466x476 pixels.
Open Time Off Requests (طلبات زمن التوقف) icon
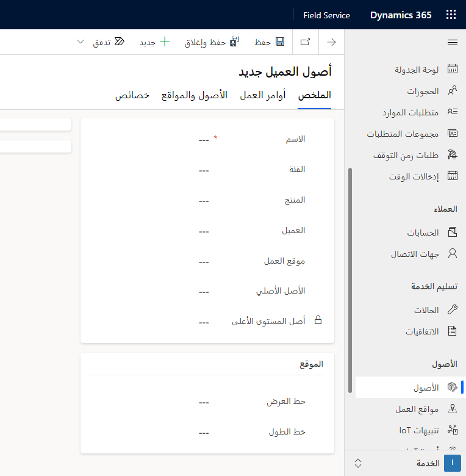pos(453,154)
